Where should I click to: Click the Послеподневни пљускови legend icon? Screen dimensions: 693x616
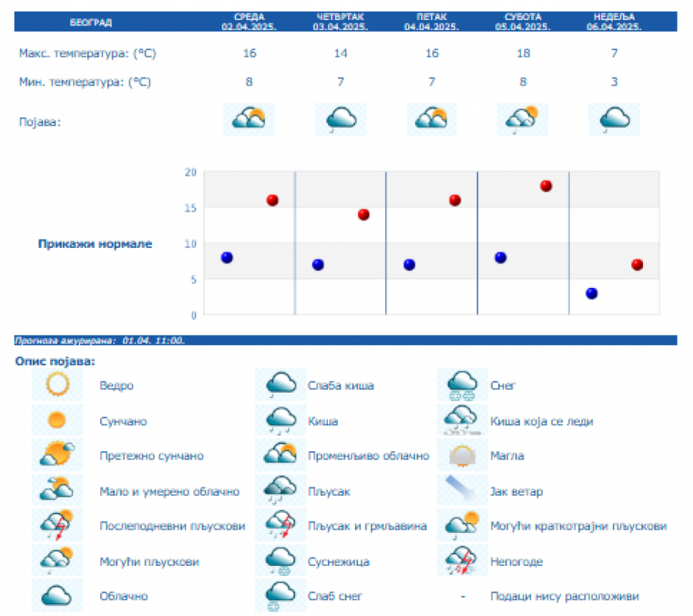click(57, 526)
